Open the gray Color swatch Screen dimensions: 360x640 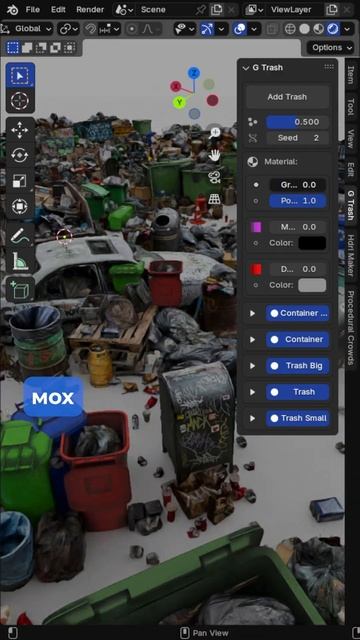pos(312,285)
